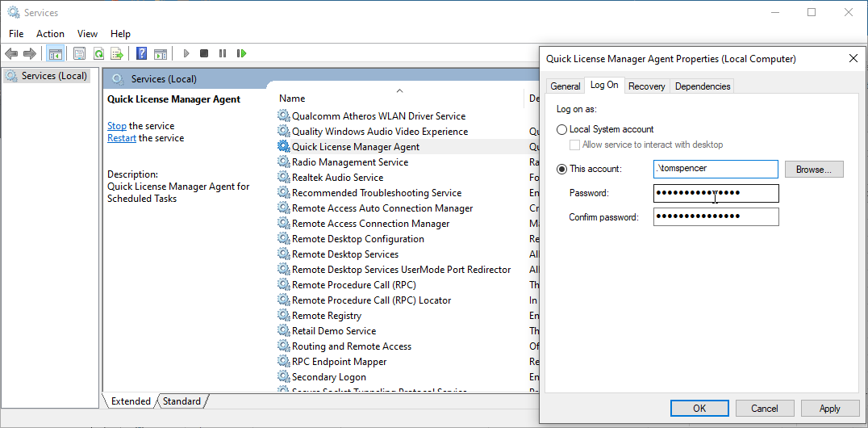Click the Restart Service toolbar icon

pyautogui.click(x=241, y=54)
